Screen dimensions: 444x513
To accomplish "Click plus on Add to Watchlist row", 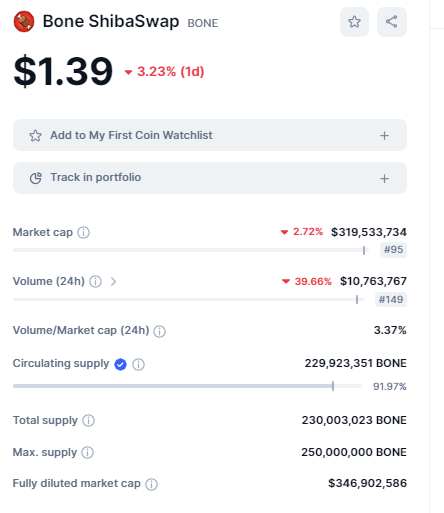I will tap(384, 136).
